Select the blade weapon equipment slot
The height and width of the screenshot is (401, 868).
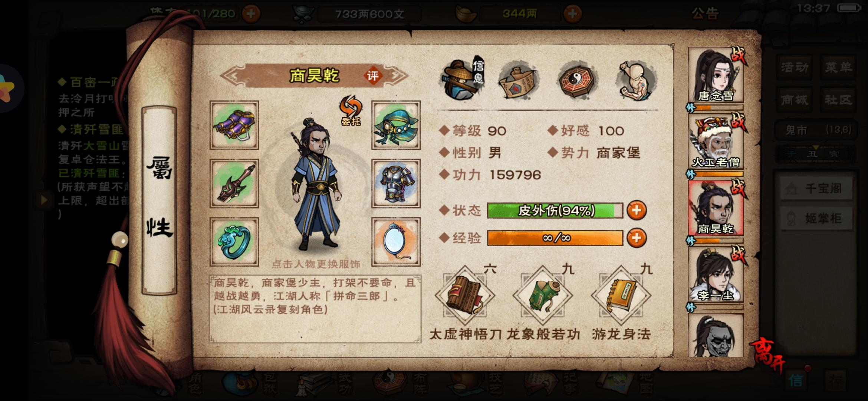pos(234,183)
